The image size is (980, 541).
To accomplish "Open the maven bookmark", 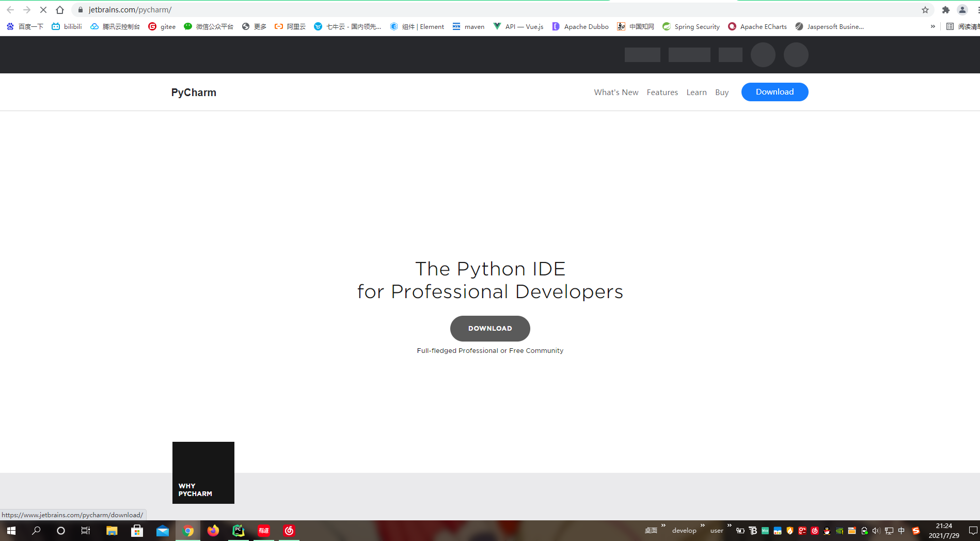I will point(468,26).
